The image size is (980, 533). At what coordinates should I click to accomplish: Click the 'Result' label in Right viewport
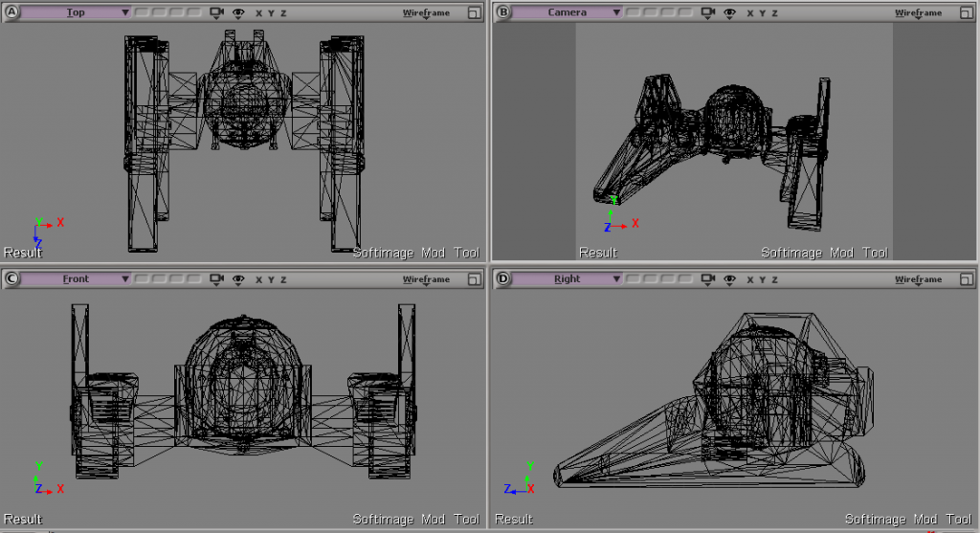[514, 520]
